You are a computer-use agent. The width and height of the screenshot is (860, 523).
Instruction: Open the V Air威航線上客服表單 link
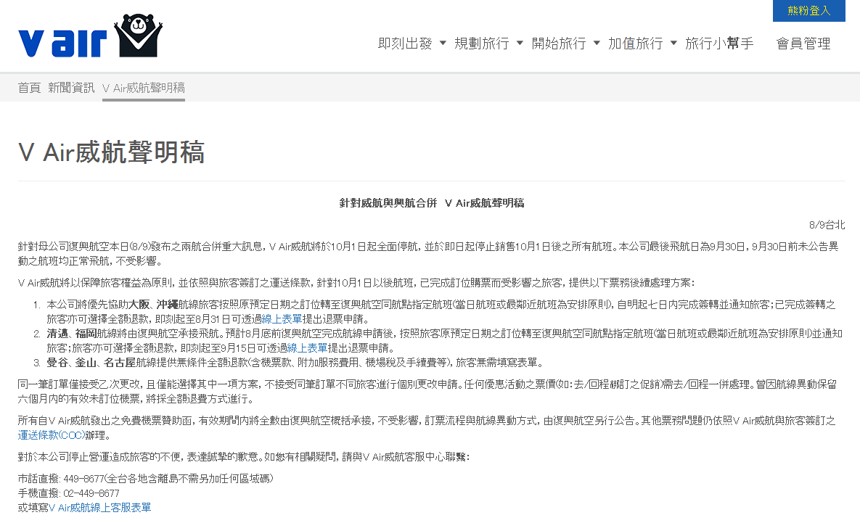(x=100, y=508)
